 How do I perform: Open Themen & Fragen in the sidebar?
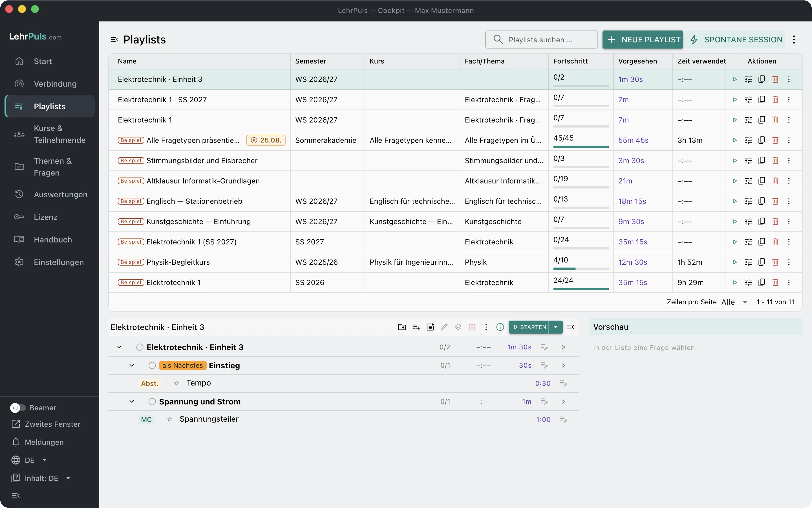(x=50, y=167)
